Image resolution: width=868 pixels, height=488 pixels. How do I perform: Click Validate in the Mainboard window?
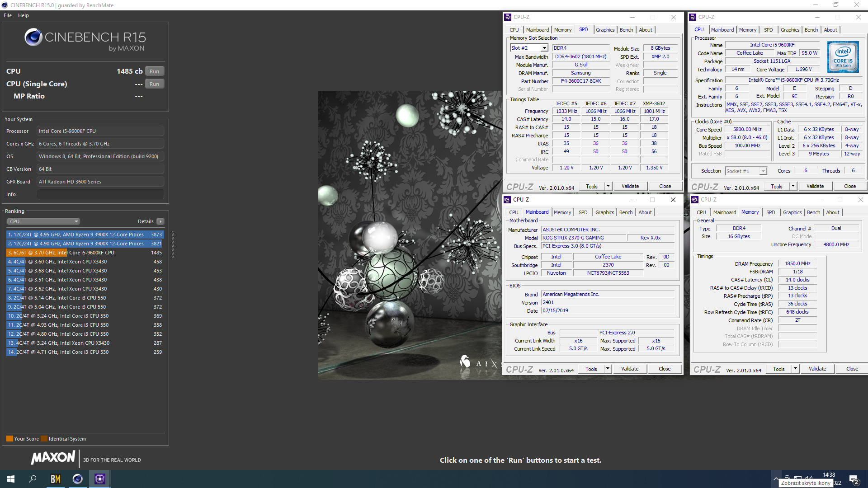pyautogui.click(x=630, y=369)
